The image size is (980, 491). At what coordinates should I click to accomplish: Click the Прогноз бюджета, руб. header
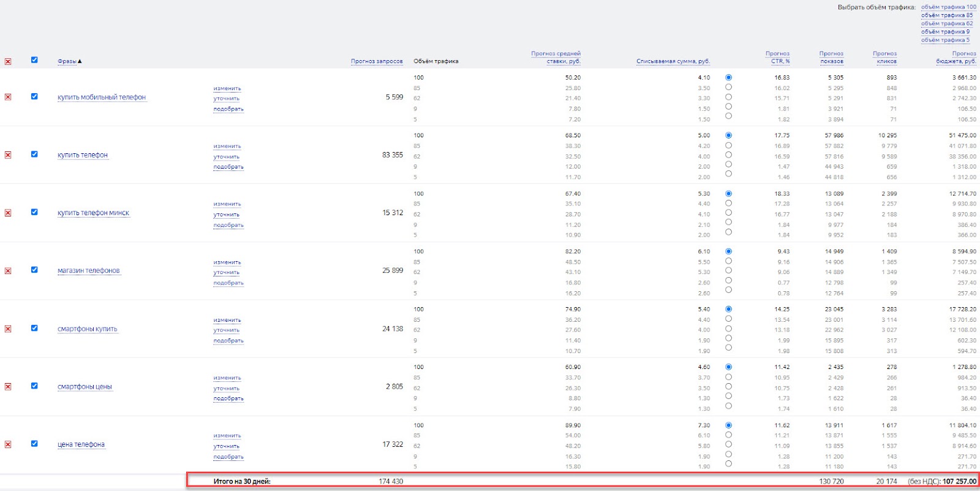click(956, 58)
